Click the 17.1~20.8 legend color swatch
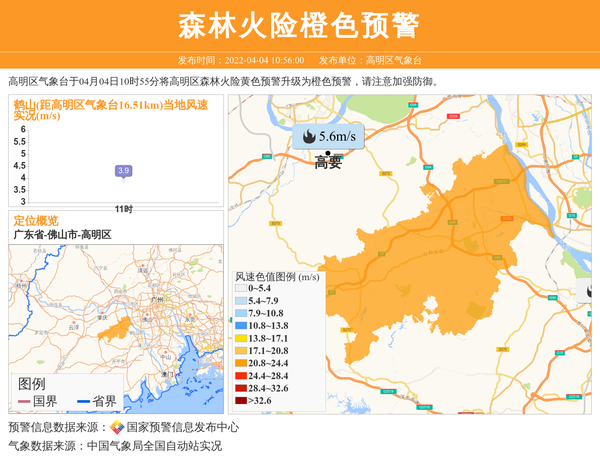 241,351
